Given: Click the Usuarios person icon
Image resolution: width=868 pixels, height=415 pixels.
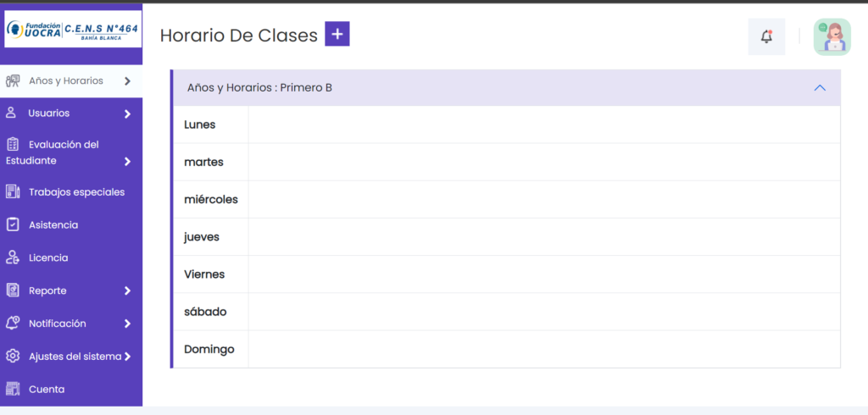Looking at the screenshot, I should click(11, 113).
